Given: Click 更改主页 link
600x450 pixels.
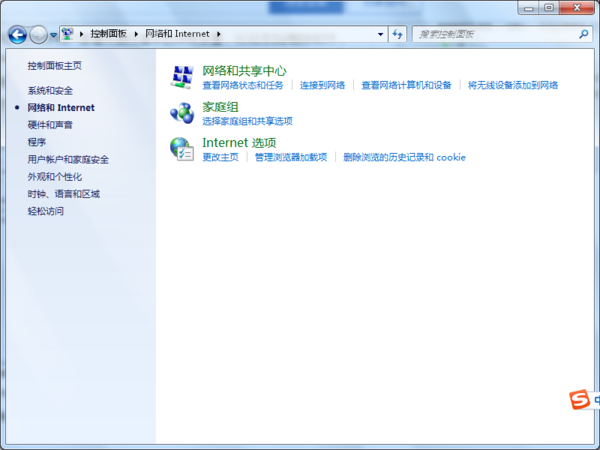Looking at the screenshot, I should 220,157.
